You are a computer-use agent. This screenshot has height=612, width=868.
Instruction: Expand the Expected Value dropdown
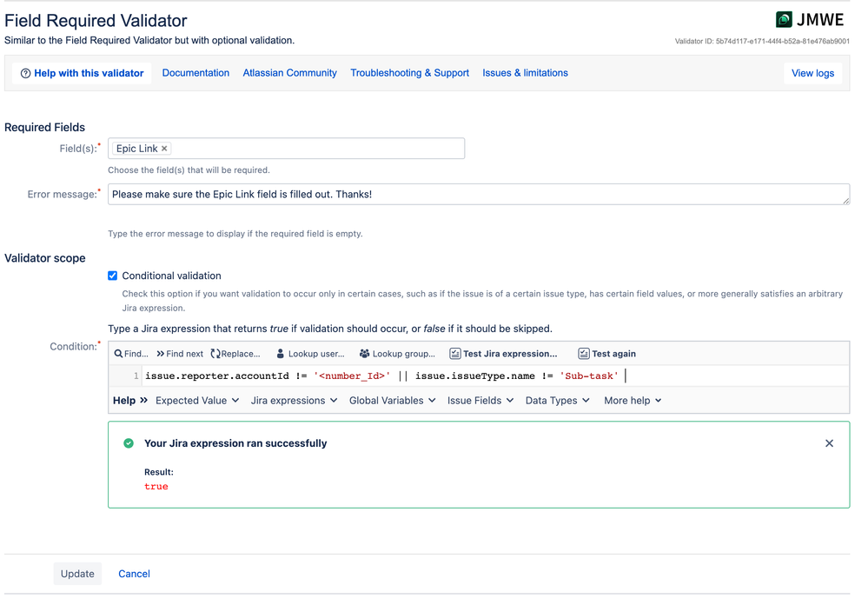(197, 401)
